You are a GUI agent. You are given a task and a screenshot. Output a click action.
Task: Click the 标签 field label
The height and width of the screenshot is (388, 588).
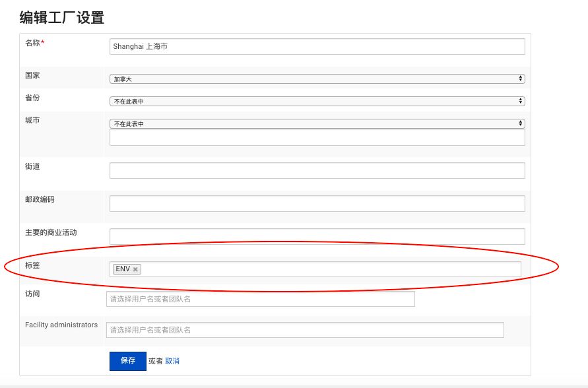pos(32,265)
